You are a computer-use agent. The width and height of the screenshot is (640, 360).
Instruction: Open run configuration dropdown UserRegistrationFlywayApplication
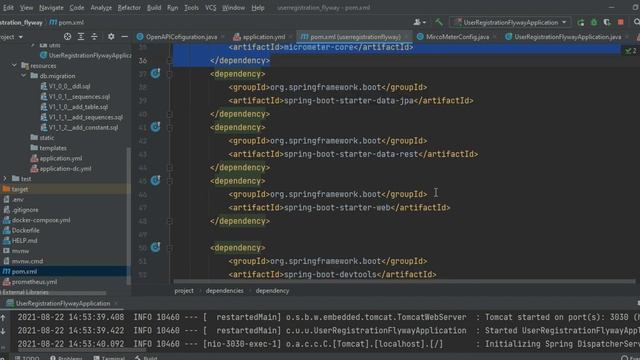pos(510,22)
